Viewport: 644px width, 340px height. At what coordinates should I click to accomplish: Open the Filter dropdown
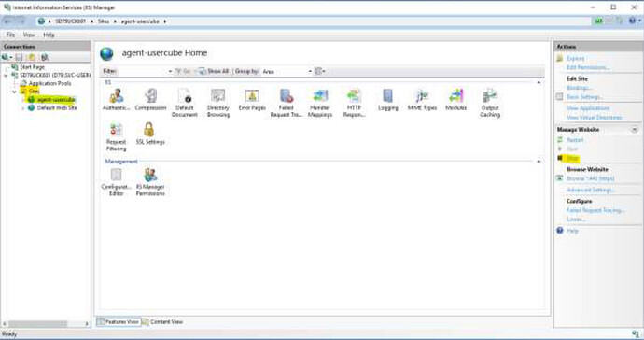[170, 72]
